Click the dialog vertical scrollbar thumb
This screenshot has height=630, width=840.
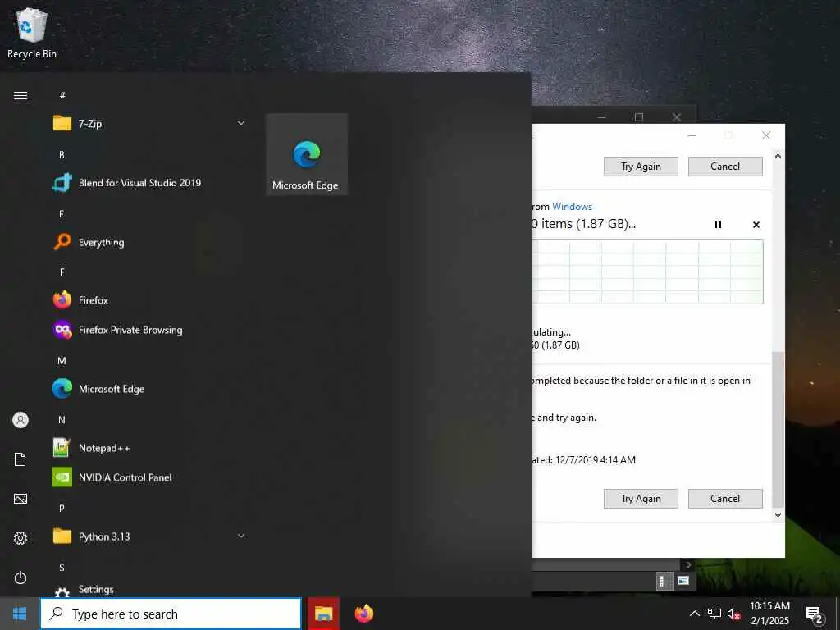tap(778, 430)
